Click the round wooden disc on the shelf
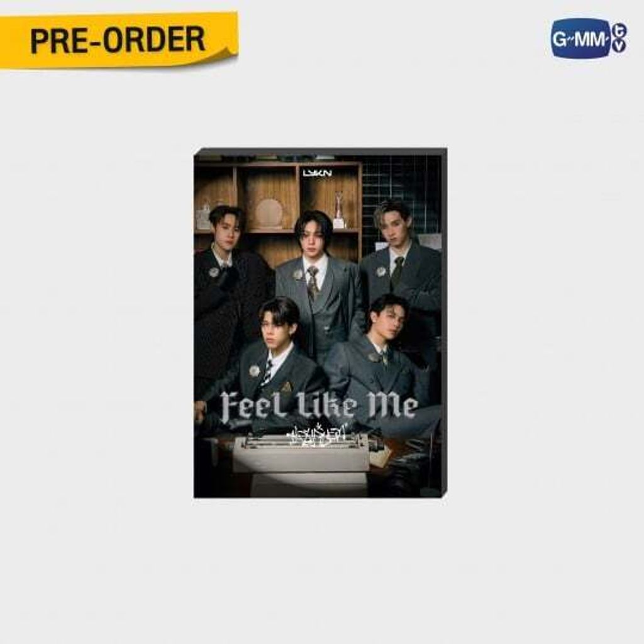Screen dimensions: 644x644 pyautogui.click(x=269, y=213)
